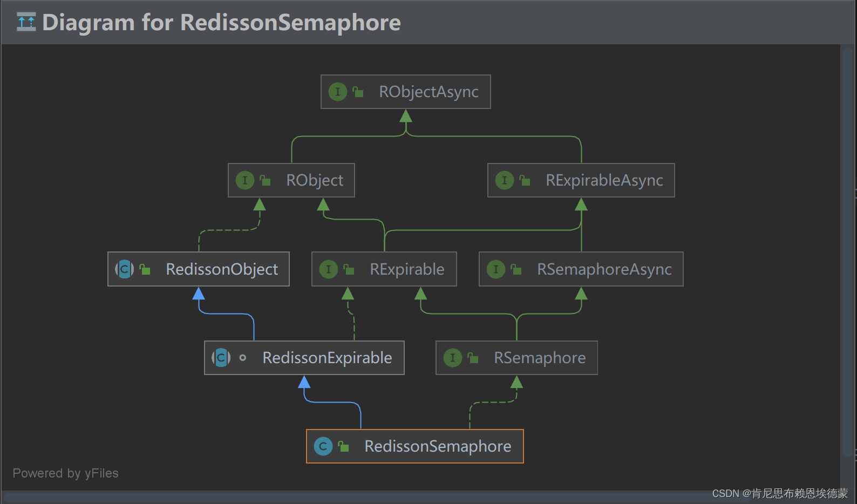The width and height of the screenshot is (857, 504).
Task: Click the Diagram for RedissonSemaphore title
Action: [221, 23]
